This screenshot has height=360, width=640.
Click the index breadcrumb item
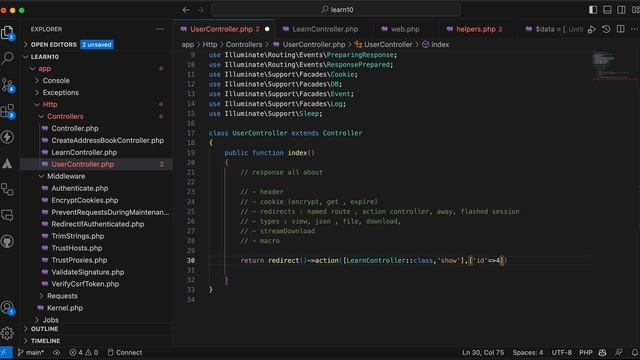[x=436, y=44]
